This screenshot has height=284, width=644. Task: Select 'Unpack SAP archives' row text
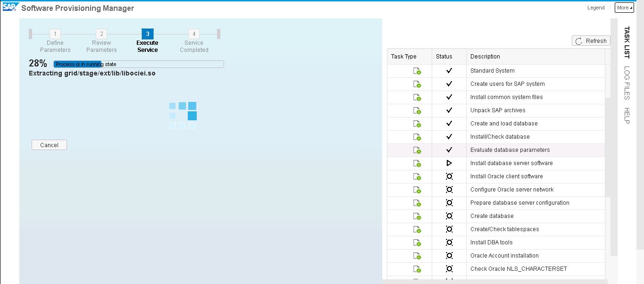tap(498, 110)
